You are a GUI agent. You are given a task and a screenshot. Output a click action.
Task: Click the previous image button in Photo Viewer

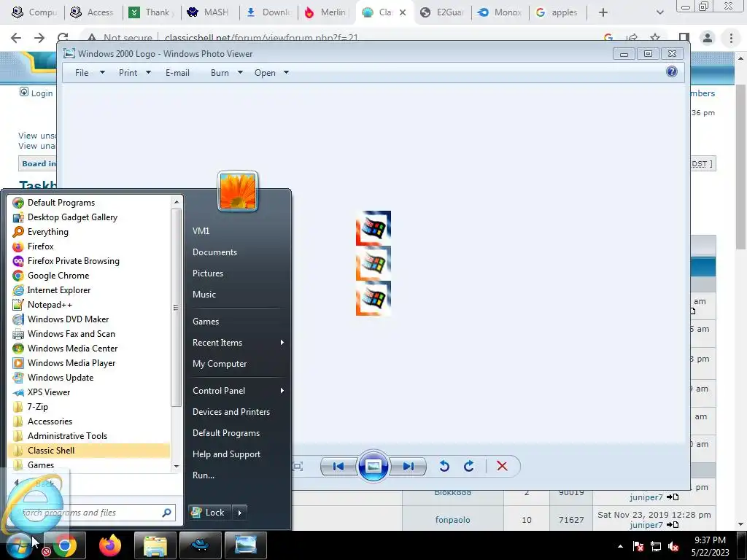[338, 466]
